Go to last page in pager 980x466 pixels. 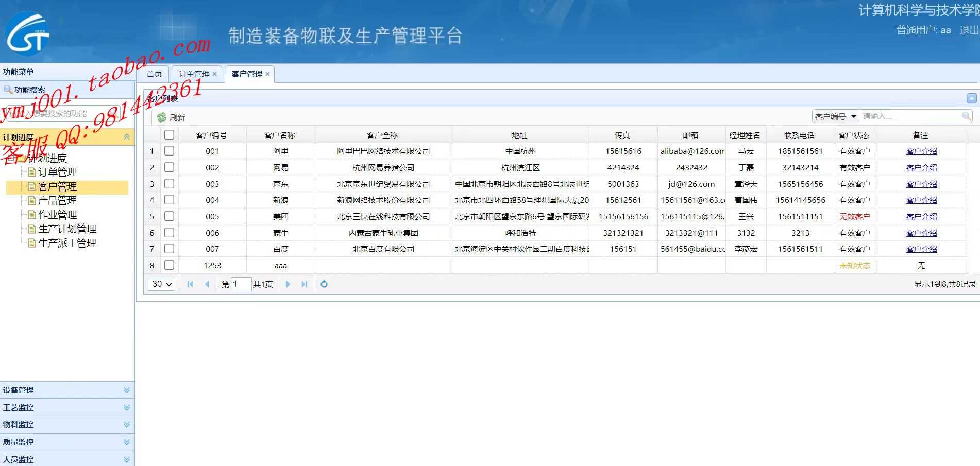click(x=305, y=284)
